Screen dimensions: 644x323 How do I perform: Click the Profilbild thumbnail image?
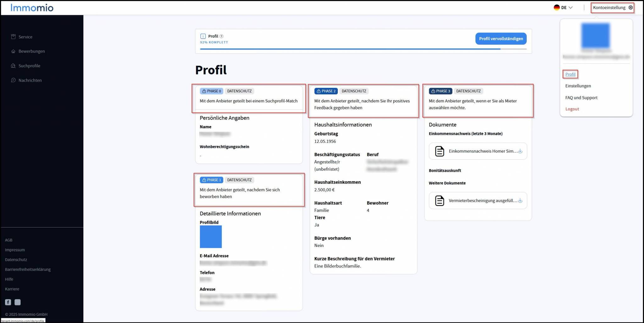[x=211, y=237]
